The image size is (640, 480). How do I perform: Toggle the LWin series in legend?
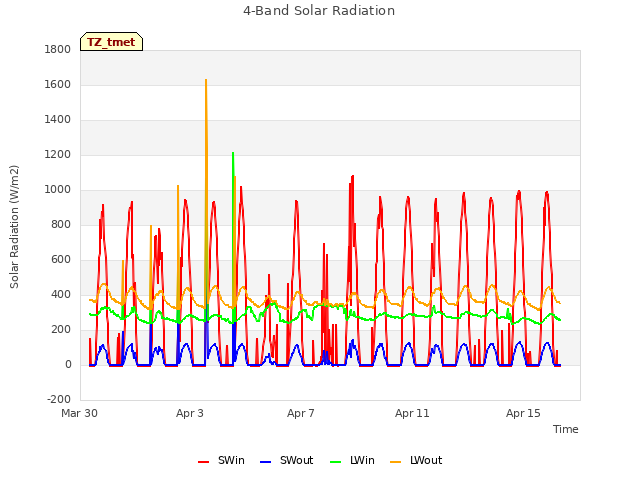[x=352, y=460]
